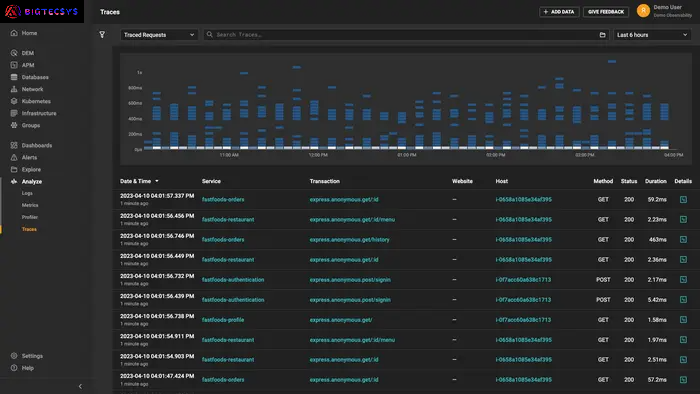
Task: Click POST method in 2.17ms row
Action: pyautogui.click(x=603, y=280)
